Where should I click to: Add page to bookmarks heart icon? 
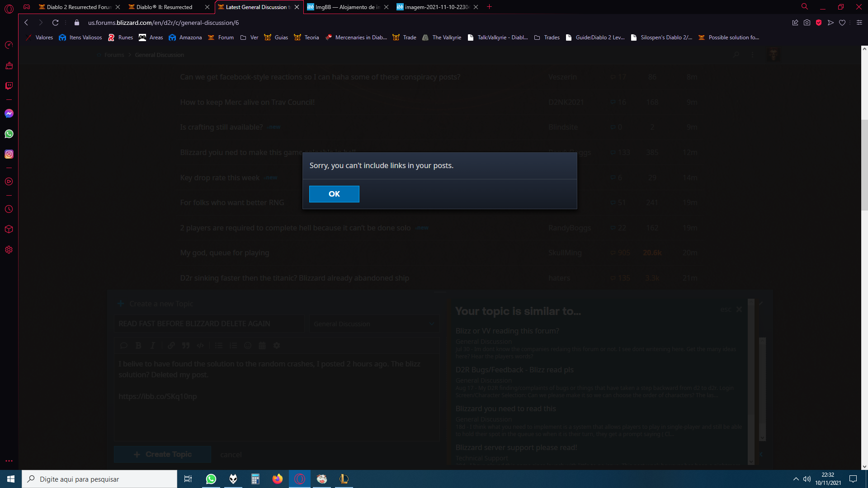tap(842, 23)
